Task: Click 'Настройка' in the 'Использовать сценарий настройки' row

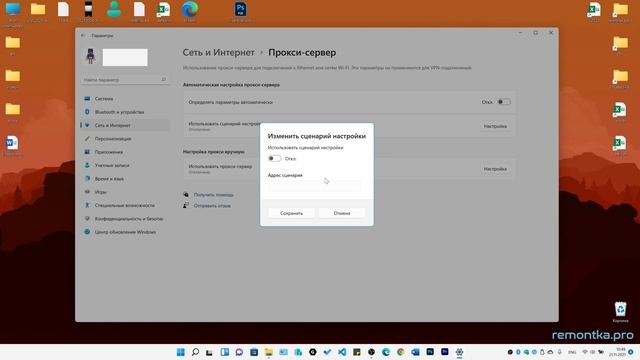Action: [x=495, y=127]
